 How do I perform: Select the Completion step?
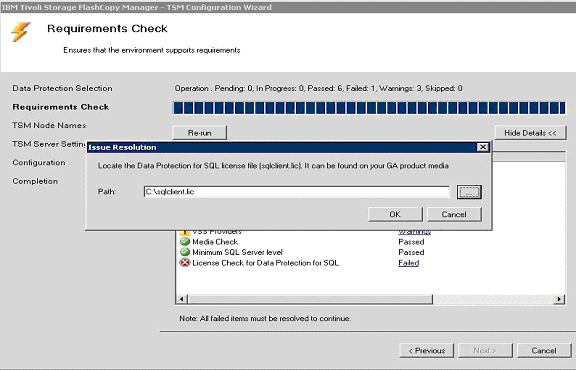35,181
